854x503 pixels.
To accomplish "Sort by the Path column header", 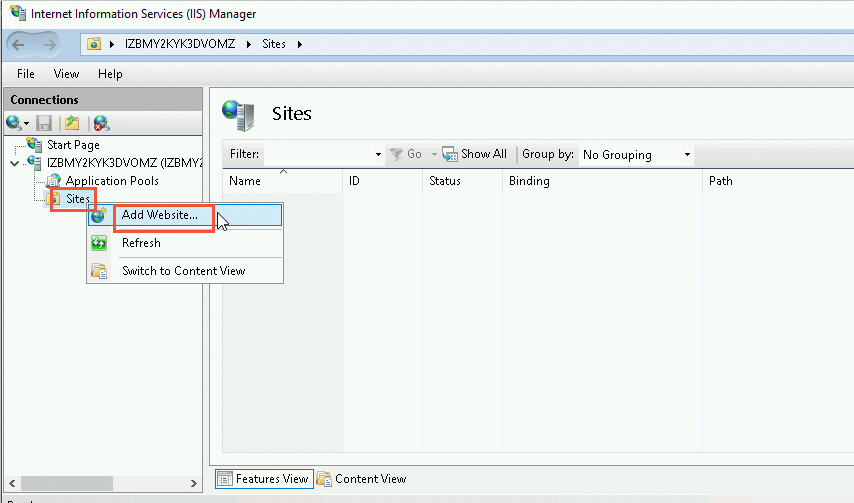I will 778,181.
